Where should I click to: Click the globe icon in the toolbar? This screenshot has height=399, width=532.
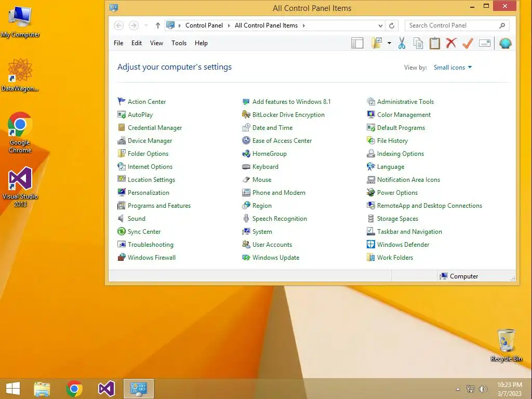505,43
